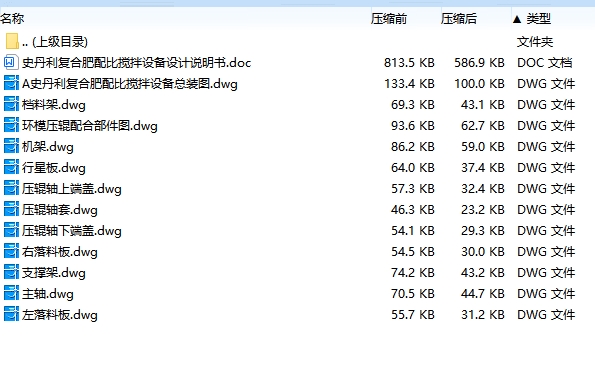Select the 行星板.dwg file name
The image size is (595, 382).
(x=54, y=168)
